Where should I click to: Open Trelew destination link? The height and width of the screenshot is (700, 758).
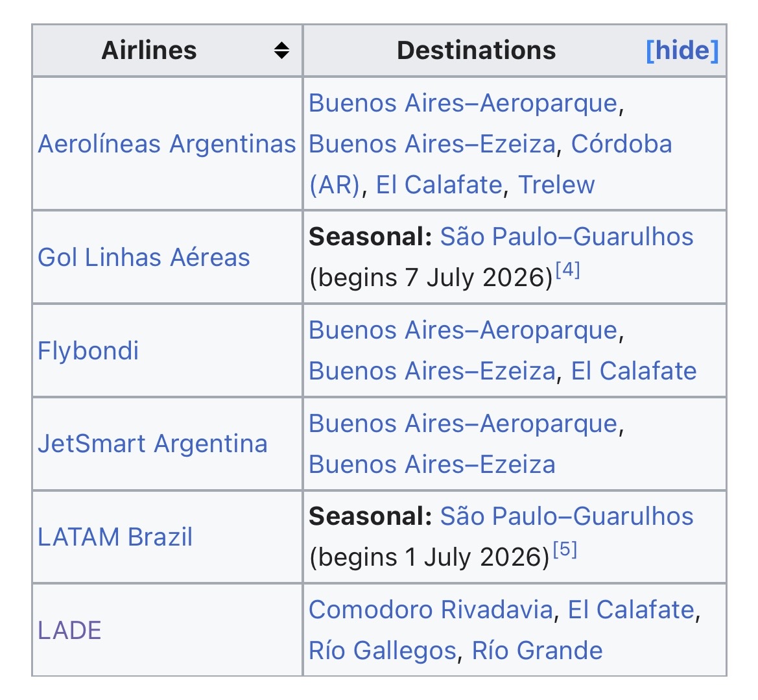[x=556, y=185]
